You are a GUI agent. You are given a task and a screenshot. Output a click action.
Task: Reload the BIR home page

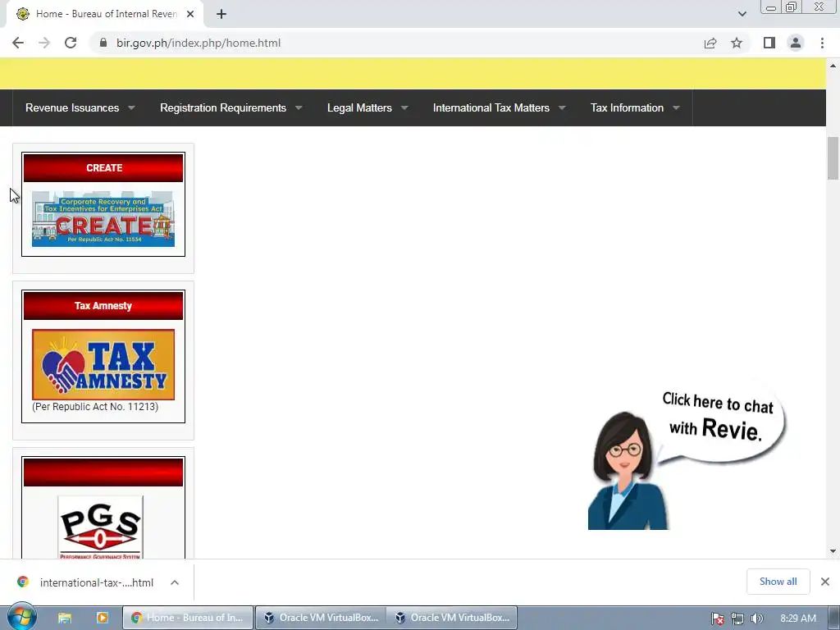click(71, 43)
